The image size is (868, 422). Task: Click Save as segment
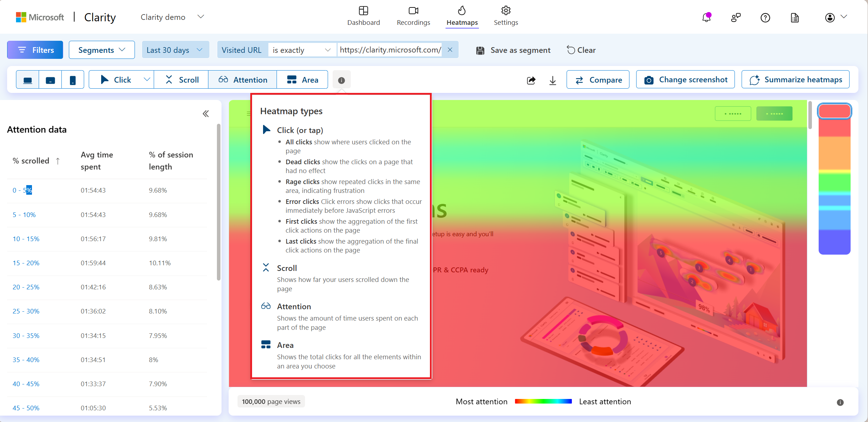click(513, 50)
